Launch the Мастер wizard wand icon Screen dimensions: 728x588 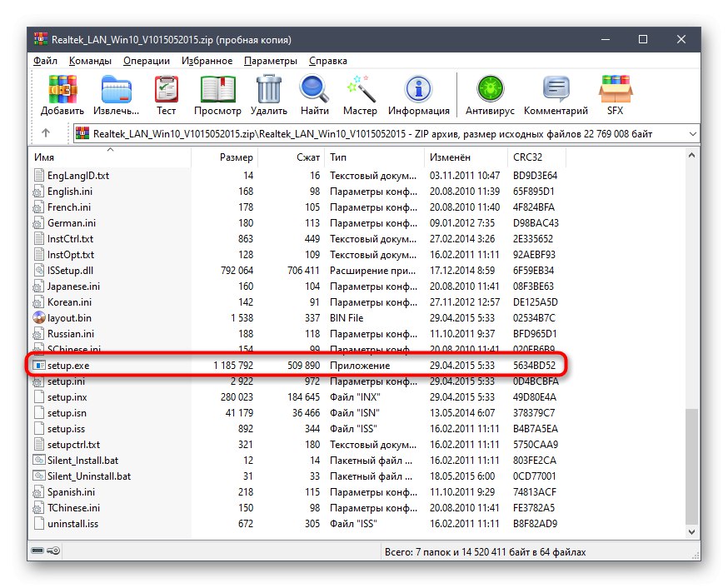(x=361, y=89)
